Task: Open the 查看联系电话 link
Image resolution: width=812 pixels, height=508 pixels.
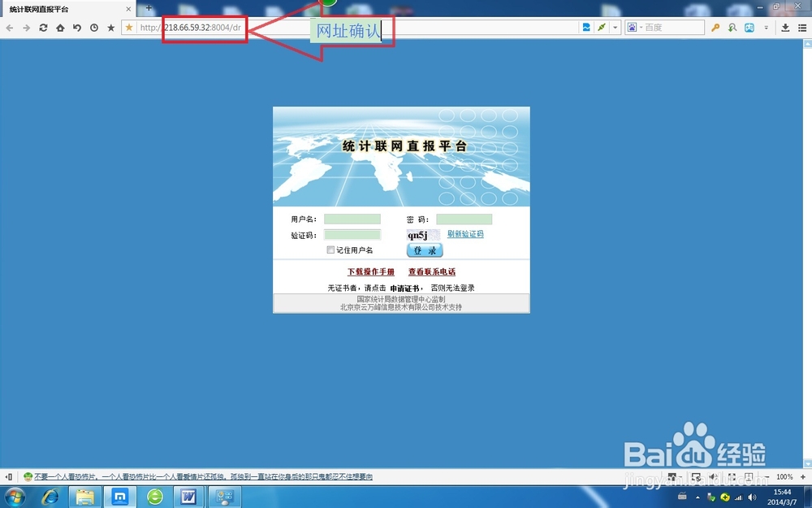Action: click(432, 271)
